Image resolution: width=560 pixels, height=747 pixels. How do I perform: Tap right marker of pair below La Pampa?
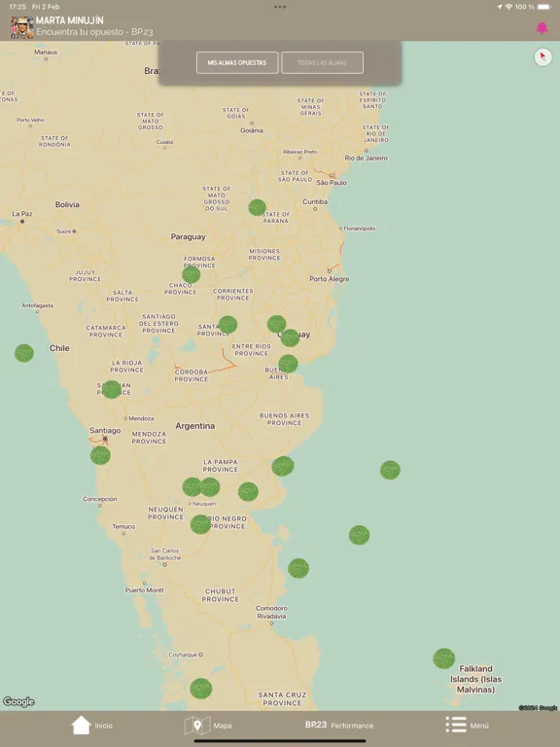pyautogui.click(x=210, y=487)
